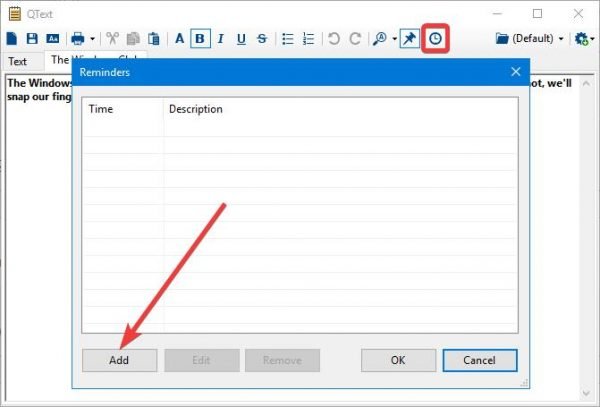Click the QText app icon in title bar

pyautogui.click(x=15, y=14)
